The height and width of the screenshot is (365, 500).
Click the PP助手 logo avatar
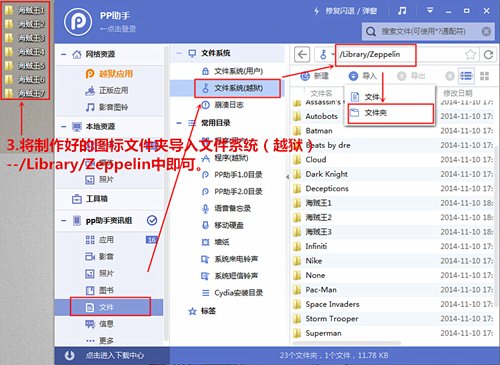pyautogui.click(x=78, y=22)
